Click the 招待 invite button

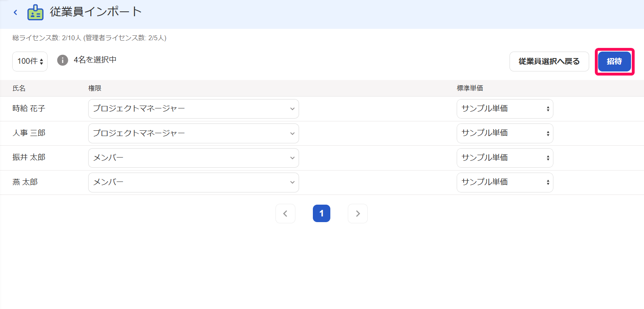pos(614,61)
